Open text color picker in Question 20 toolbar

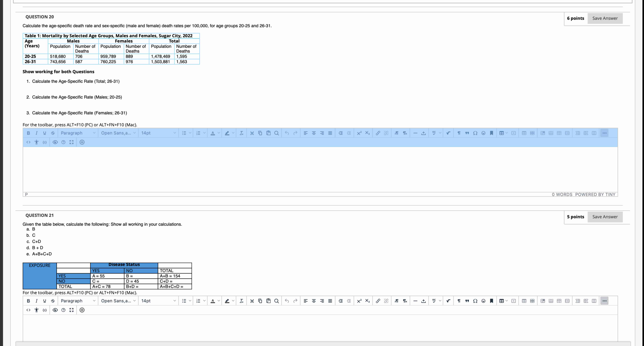[x=213, y=133]
